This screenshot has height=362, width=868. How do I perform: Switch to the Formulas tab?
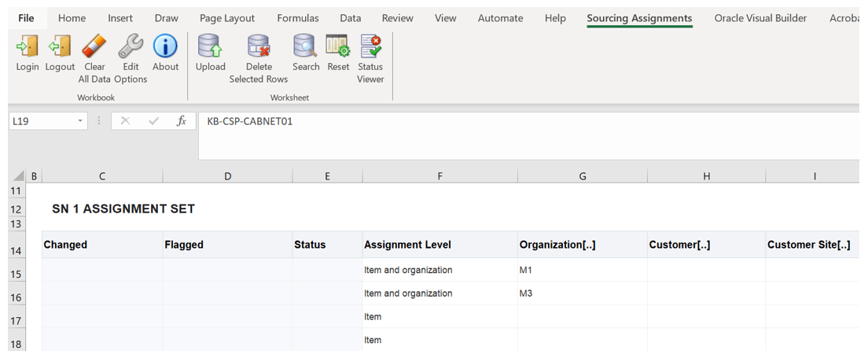[298, 18]
